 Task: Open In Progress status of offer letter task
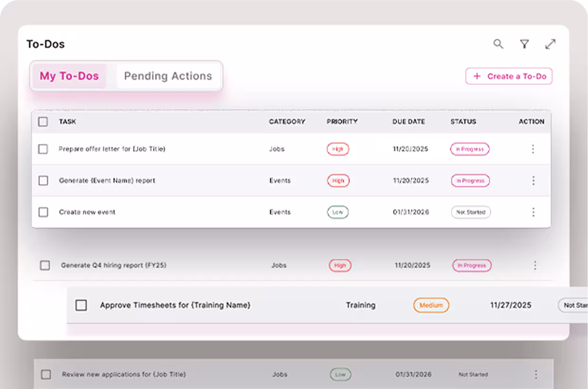pyautogui.click(x=469, y=149)
